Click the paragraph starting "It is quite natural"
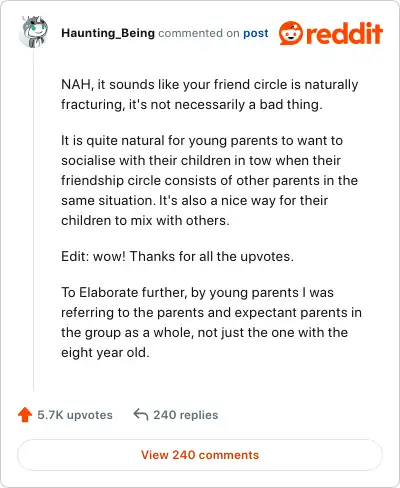 (210, 180)
